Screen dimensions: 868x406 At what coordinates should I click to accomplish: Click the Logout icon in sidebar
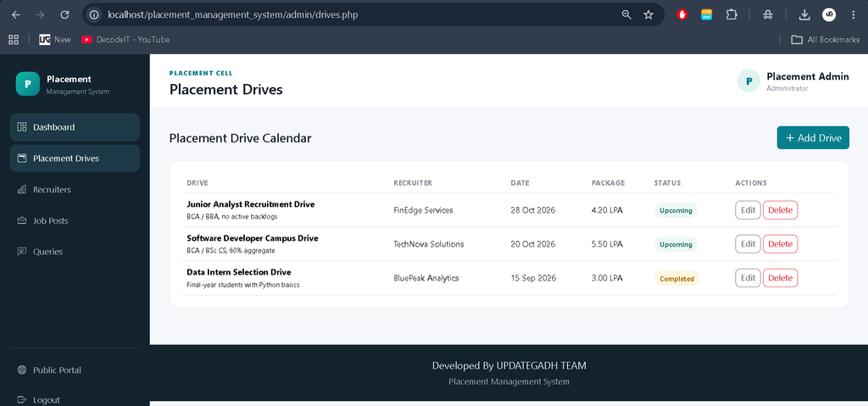pos(22,400)
